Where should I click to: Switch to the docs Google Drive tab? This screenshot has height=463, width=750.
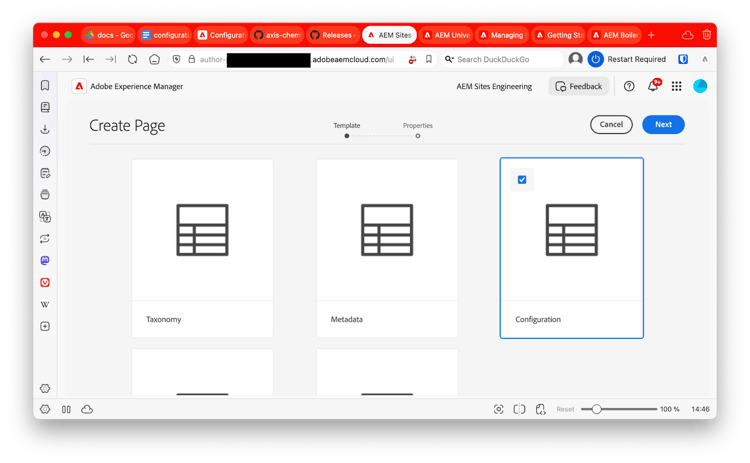(x=109, y=35)
